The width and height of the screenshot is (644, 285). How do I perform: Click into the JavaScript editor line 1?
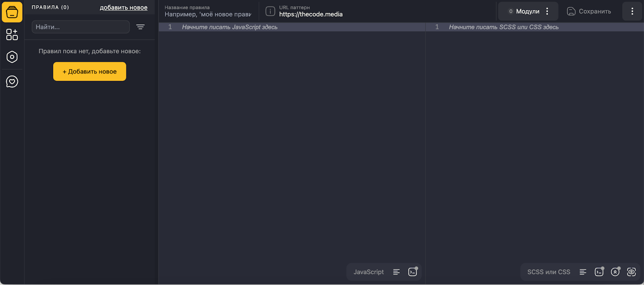tap(292, 27)
